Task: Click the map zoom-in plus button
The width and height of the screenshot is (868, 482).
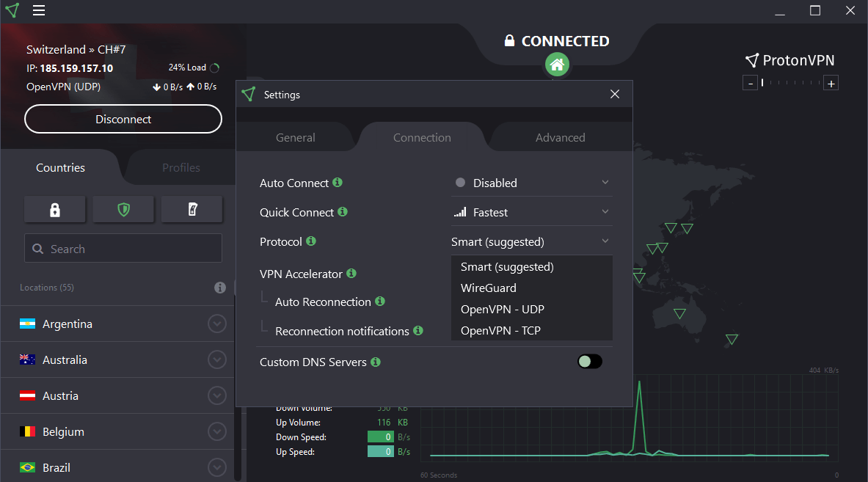Action: pos(831,84)
